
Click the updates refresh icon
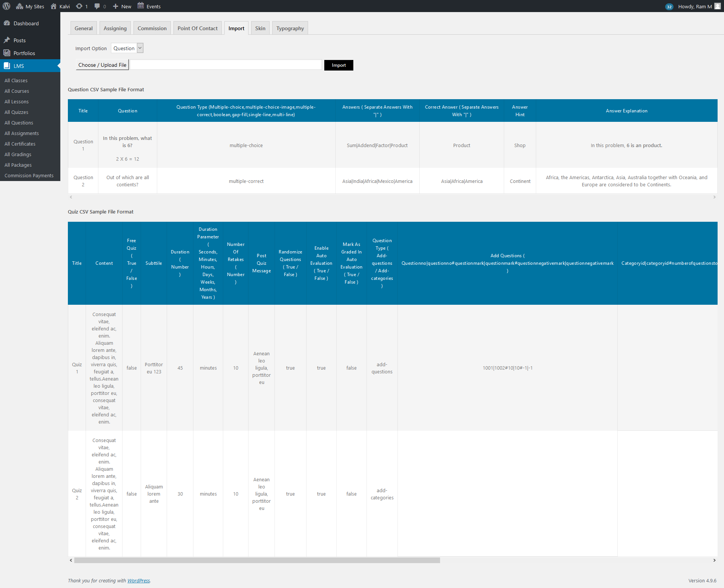pos(79,6)
